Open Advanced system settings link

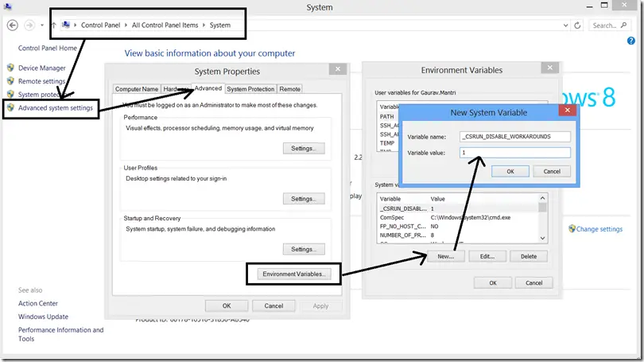click(x=56, y=107)
